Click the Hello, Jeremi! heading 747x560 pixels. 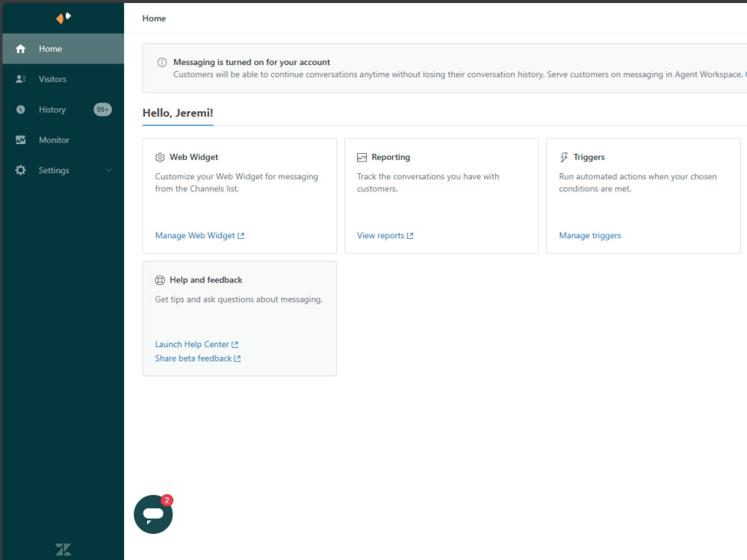[178, 113]
